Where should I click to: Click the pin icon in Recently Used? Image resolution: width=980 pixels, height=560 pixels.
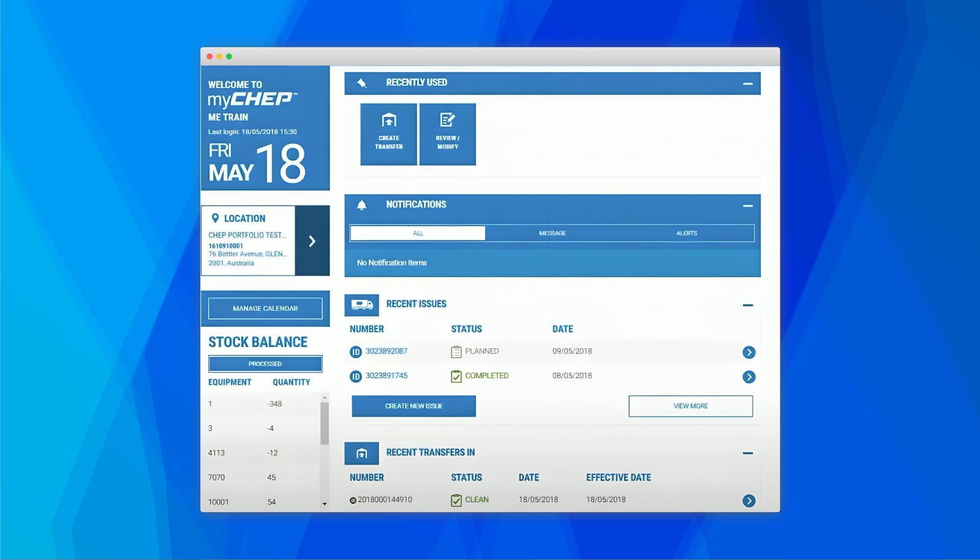pyautogui.click(x=362, y=83)
